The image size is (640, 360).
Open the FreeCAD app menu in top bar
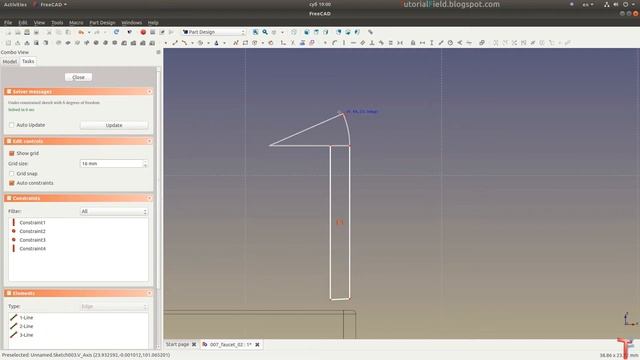pos(50,4)
